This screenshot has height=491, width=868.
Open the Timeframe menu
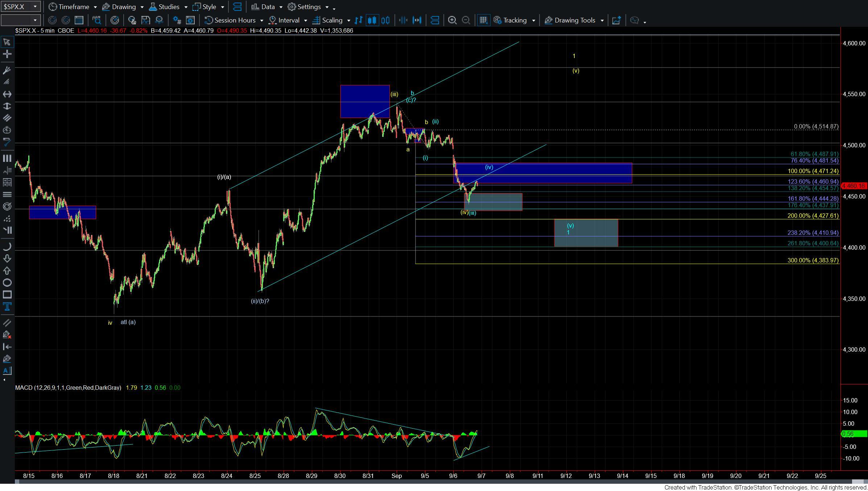[x=69, y=7]
